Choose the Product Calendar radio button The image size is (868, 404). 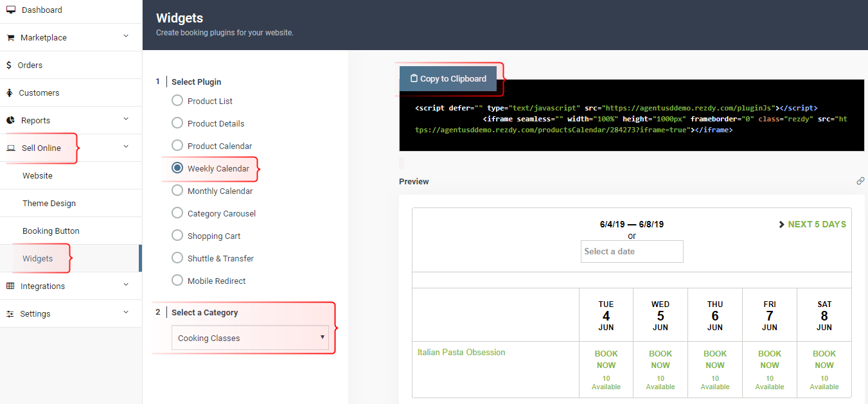click(x=177, y=145)
